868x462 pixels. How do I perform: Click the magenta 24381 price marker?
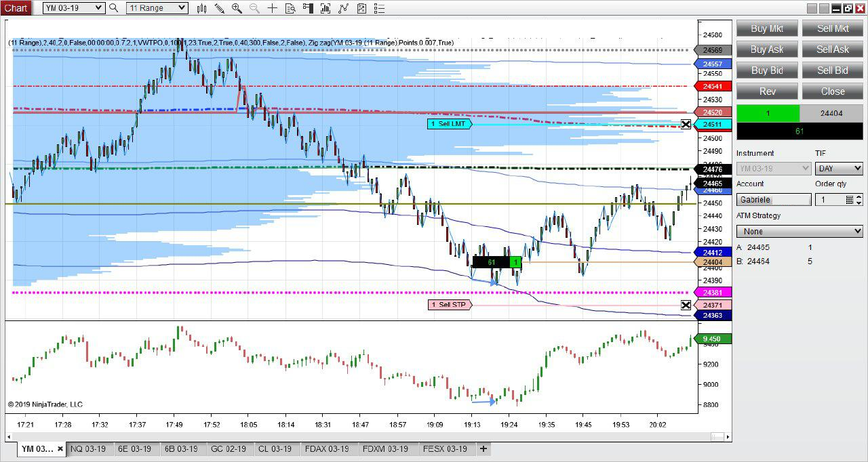(713, 293)
